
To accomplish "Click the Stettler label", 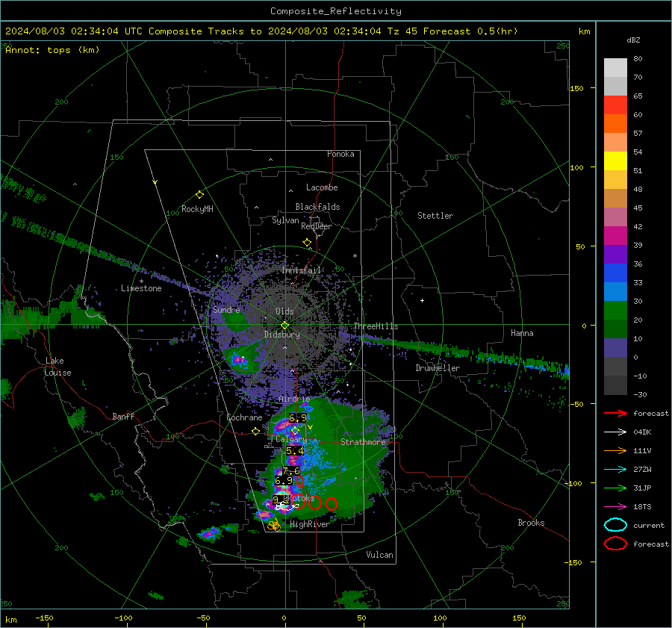I will [435, 216].
